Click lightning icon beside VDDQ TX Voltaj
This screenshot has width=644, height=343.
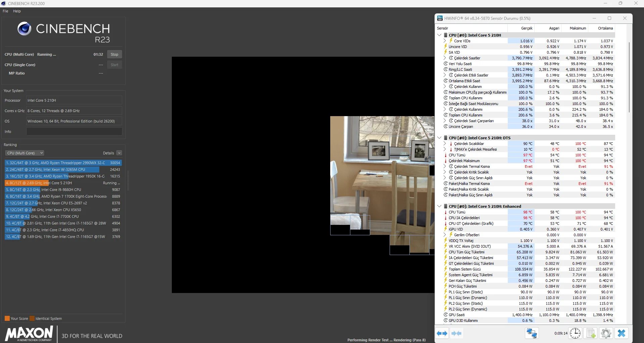click(x=446, y=241)
